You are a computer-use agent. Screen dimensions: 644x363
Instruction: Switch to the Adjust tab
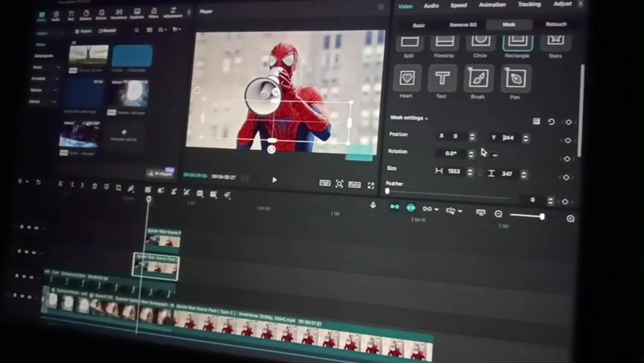point(562,4)
